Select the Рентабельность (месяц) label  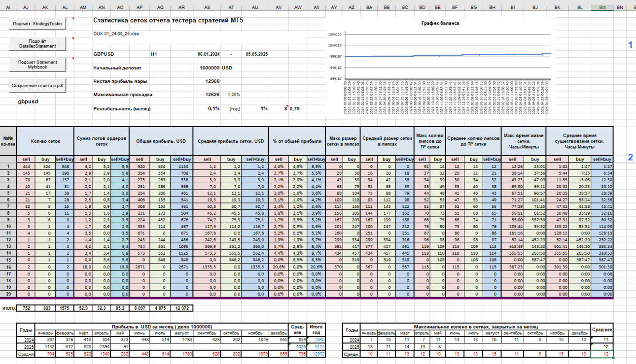(x=122, y=108)
